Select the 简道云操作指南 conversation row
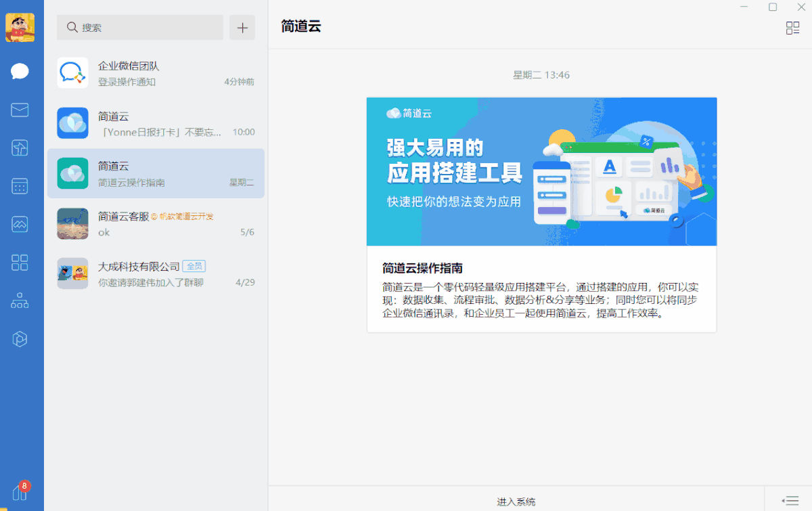The width and height of the screenshot is (812, 511). point(156,173)
